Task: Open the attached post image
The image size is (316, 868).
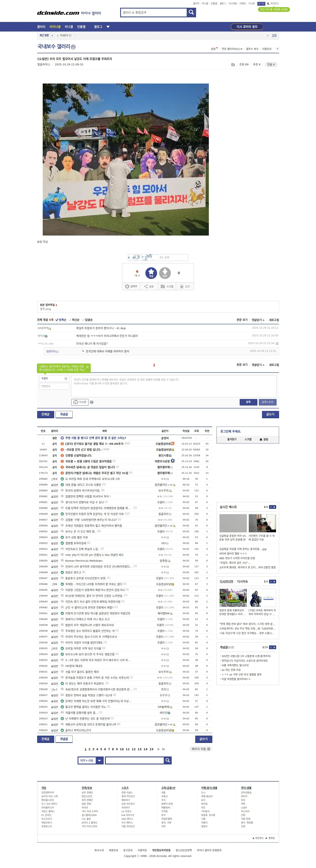Action: [x=126, y=159]
